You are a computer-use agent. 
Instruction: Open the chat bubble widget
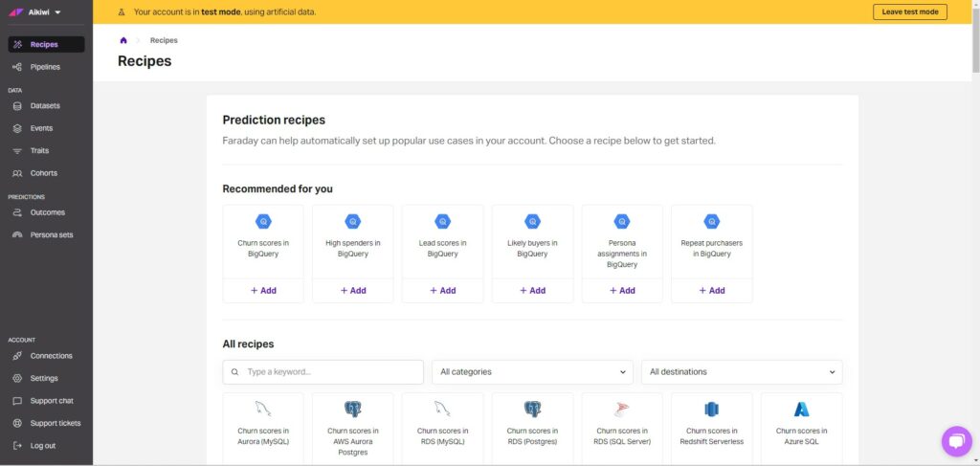click(x=956, y=441)
